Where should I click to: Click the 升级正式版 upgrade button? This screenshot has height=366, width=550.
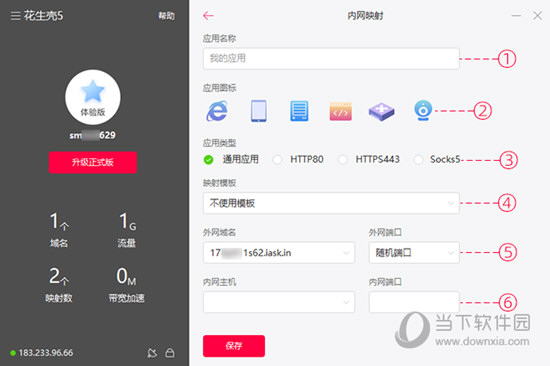pyautogui.click(x=93, y=162)
